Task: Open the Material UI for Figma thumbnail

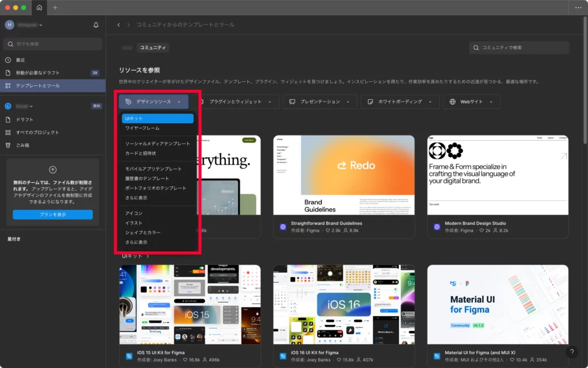Action: point(498,304)
